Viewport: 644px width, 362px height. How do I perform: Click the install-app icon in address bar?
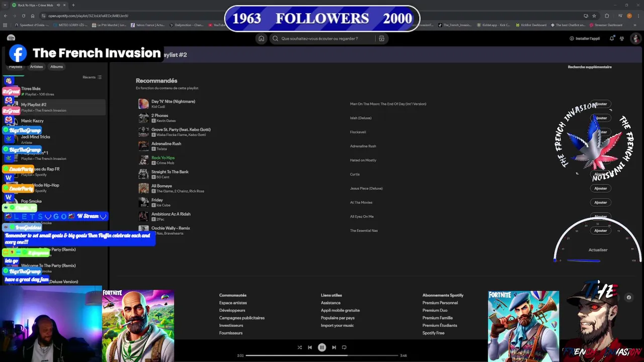(x=585, y=16)
